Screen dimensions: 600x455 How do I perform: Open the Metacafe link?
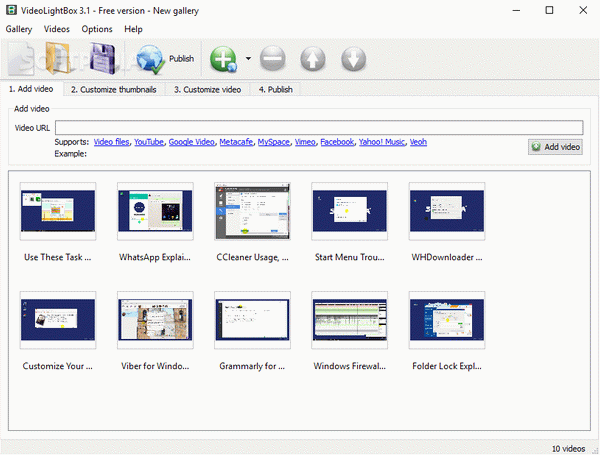pos(236,142)
